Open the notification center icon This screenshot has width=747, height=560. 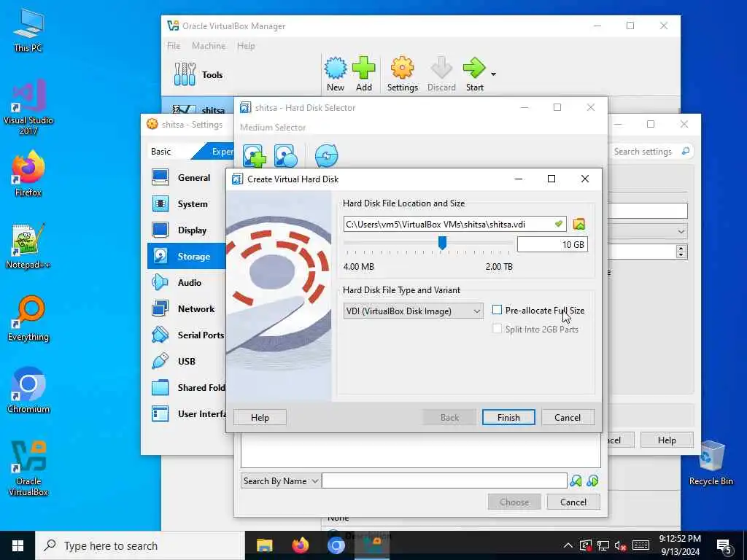724,545
